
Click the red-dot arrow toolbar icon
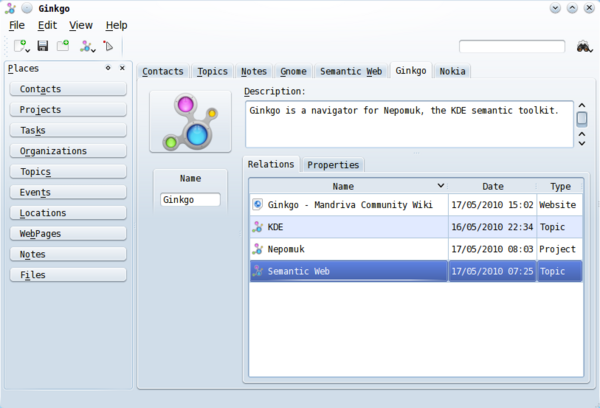pos(108,46)
